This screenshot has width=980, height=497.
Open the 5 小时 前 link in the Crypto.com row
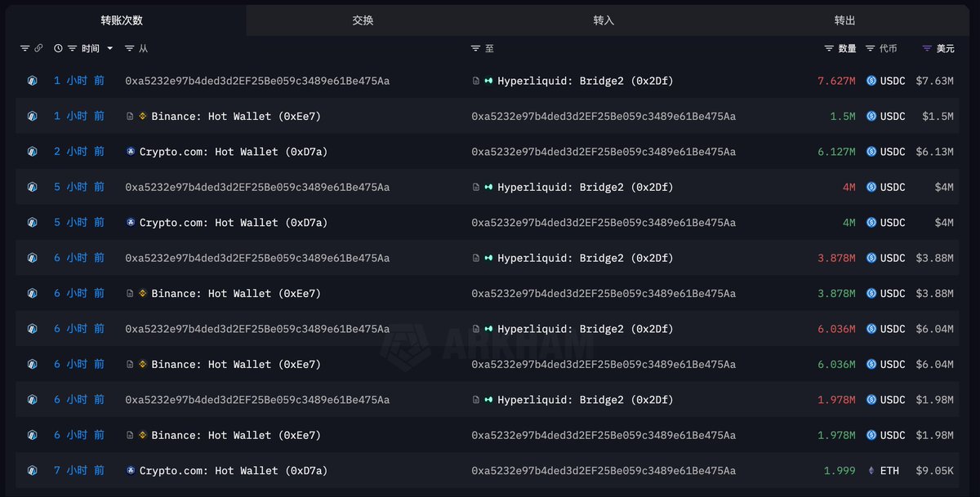(x=79, y=223)
